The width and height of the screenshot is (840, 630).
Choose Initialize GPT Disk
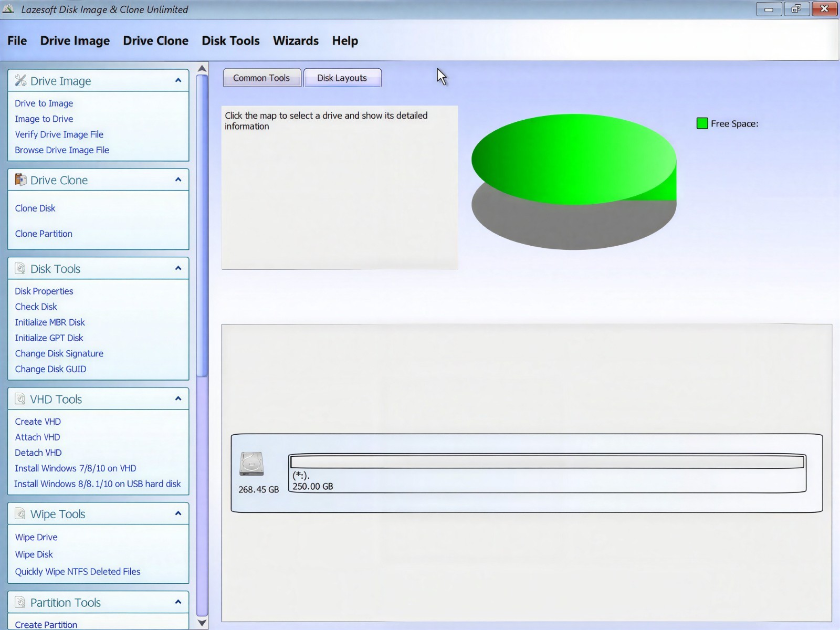pyautogui.click(x=49, y=338)
